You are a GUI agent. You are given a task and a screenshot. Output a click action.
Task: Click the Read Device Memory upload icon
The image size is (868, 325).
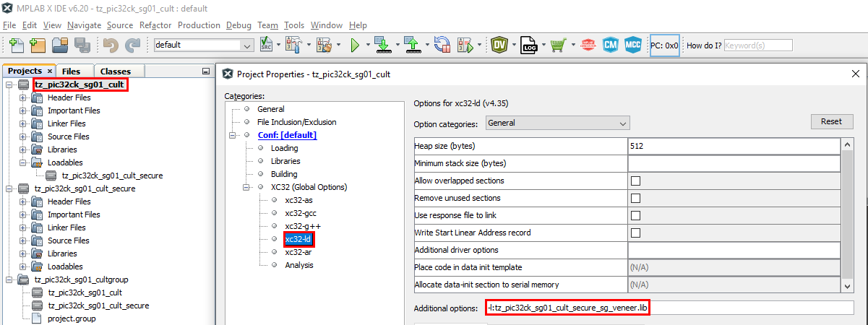click(x=411, y=45)
